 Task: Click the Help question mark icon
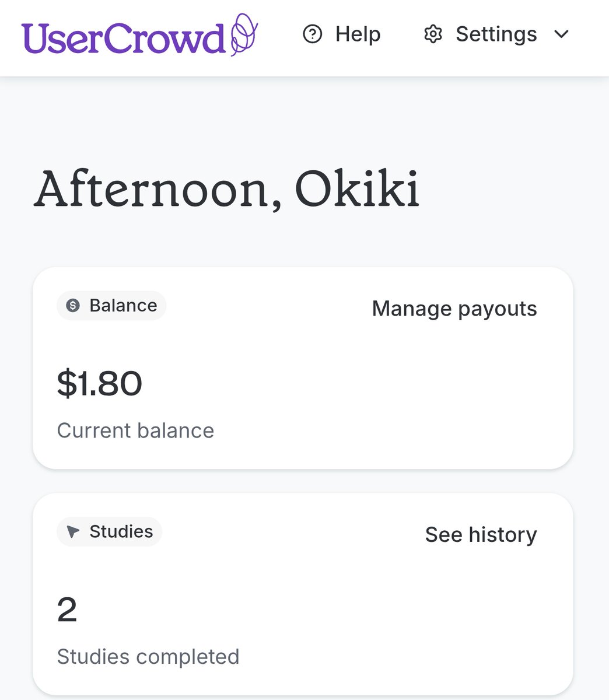click(312, 34)
